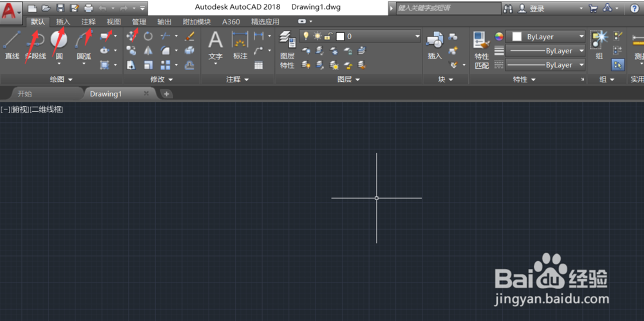
Task: Click the Text (文字) tool
Action: (x=215, y=46)
